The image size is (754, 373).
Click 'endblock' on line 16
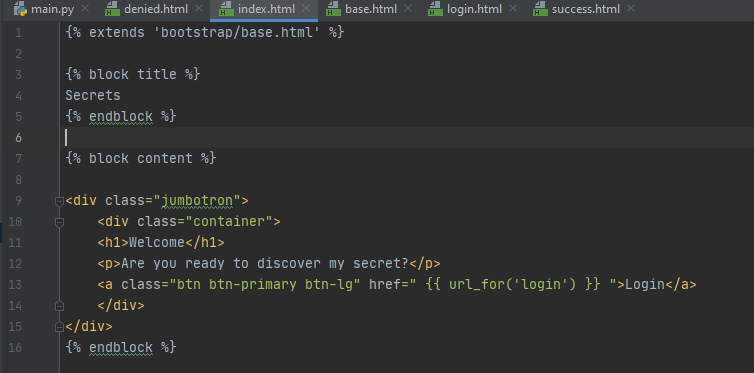pos(121,348)
